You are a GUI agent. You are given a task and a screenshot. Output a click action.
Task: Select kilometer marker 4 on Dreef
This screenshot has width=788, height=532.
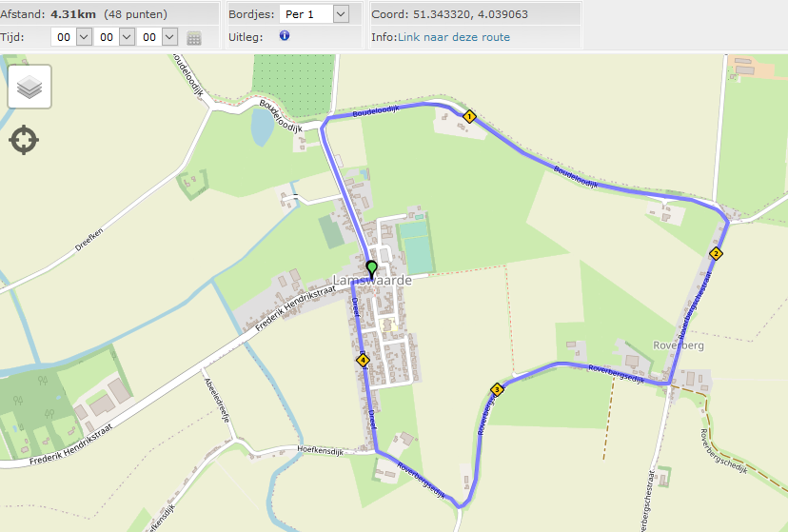click(x=363, y=360)
